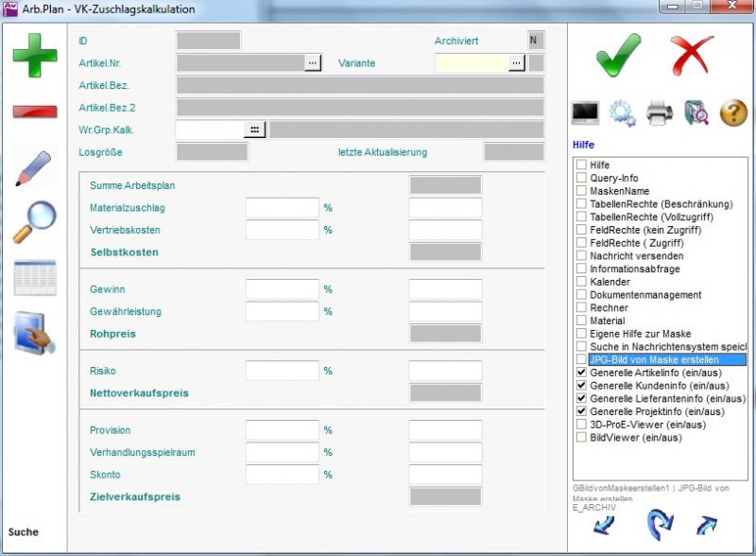Click the yellow question mark help icon
756x556 pixels.
[x=733, y=113]
